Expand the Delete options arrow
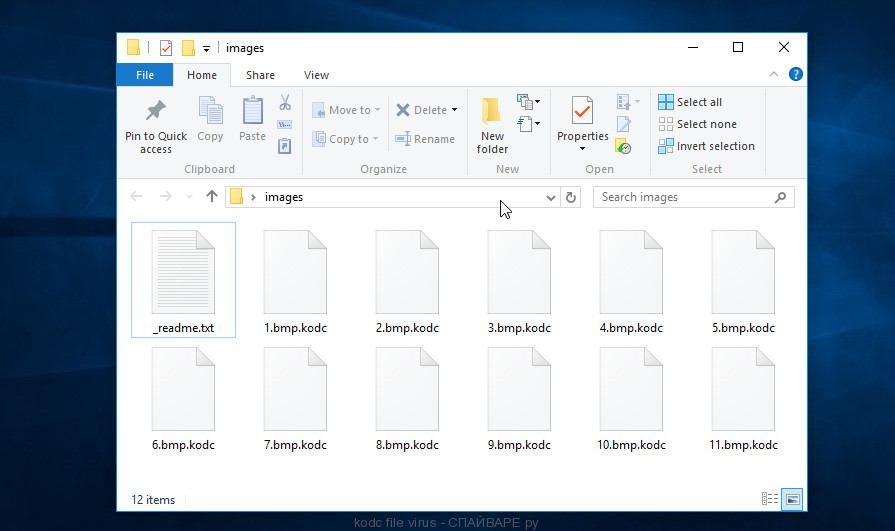 tap(454, 110)
